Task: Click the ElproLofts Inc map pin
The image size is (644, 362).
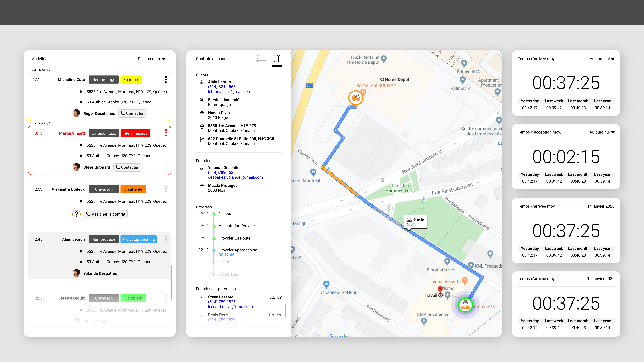Action: pyautogui.click(x=447, y=262)
